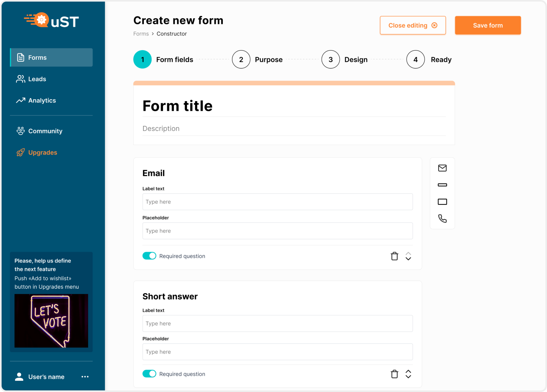The image size is (547, 392).
Task: Click the Let's Vote neon image
Action: click(x=51, y=321)
